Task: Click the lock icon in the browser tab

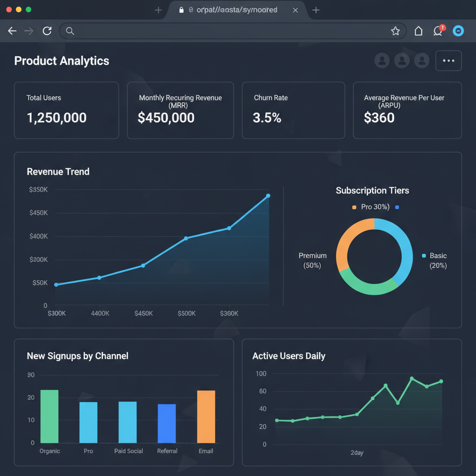Action: coord(182,10)
